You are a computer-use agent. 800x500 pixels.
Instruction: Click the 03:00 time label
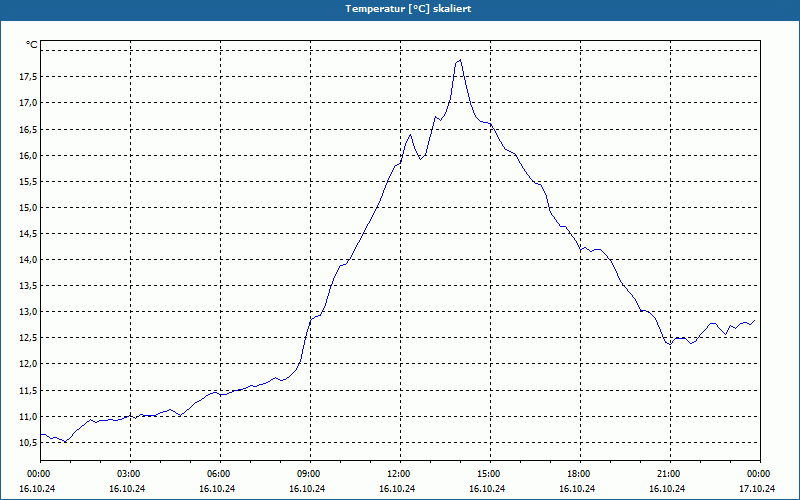131,474
